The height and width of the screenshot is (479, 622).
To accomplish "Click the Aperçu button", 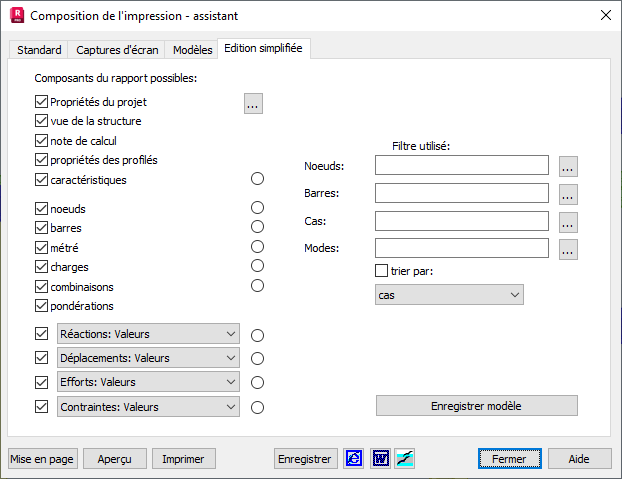I will tap(114, 459).
